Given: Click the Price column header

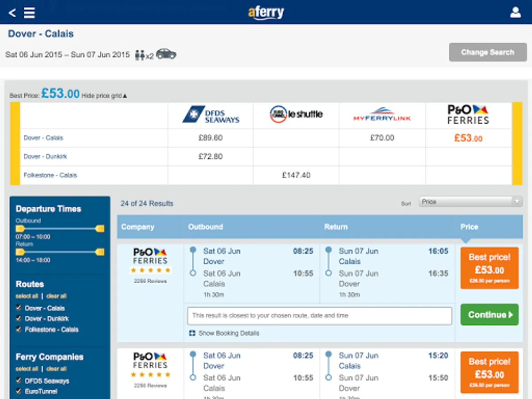Looking at the screenshot, I should click(x=469, y=227).
